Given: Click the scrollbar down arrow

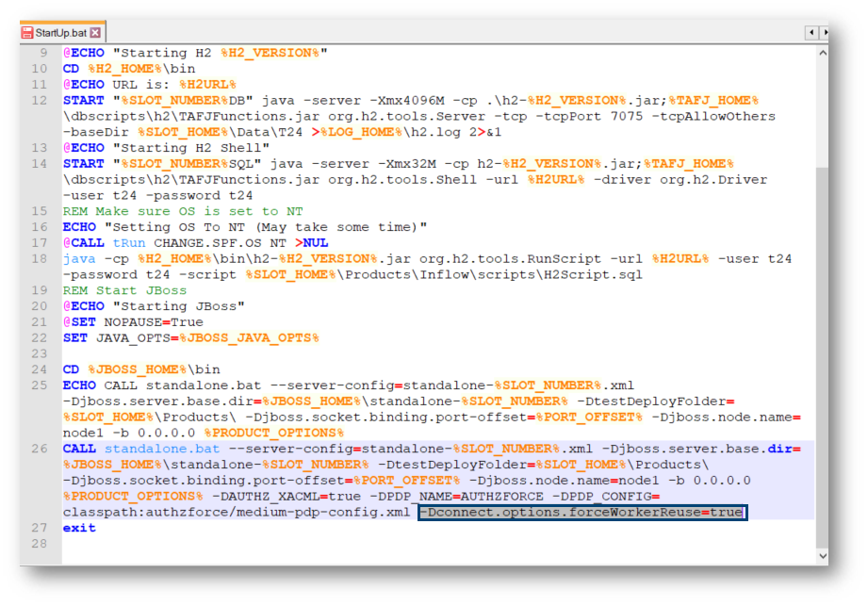Looking at the screenshot, I should click(x=822, y=557).
